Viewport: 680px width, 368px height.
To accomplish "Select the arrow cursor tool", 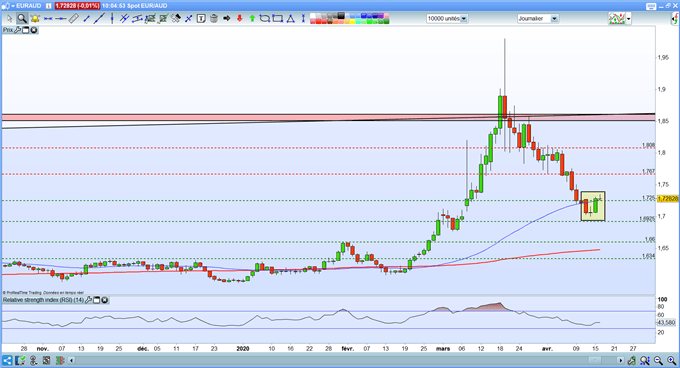I will [x=10, y=18].
